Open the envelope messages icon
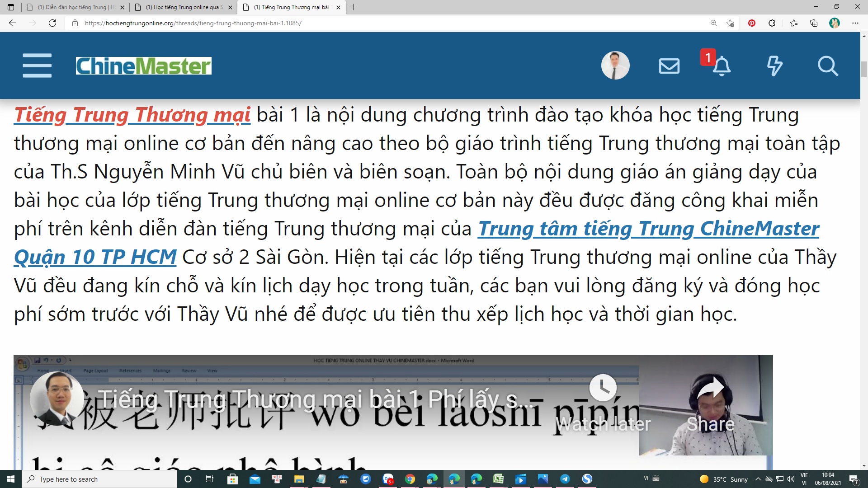Viewport: 868px width, 488px height. (x=669, y=66)
